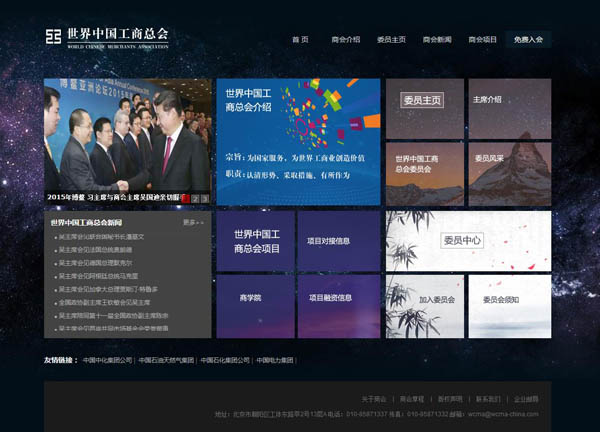Viewport: 600px width, 432px height.
Task: Open the 委员须知 tile
Action: (509, 306)
